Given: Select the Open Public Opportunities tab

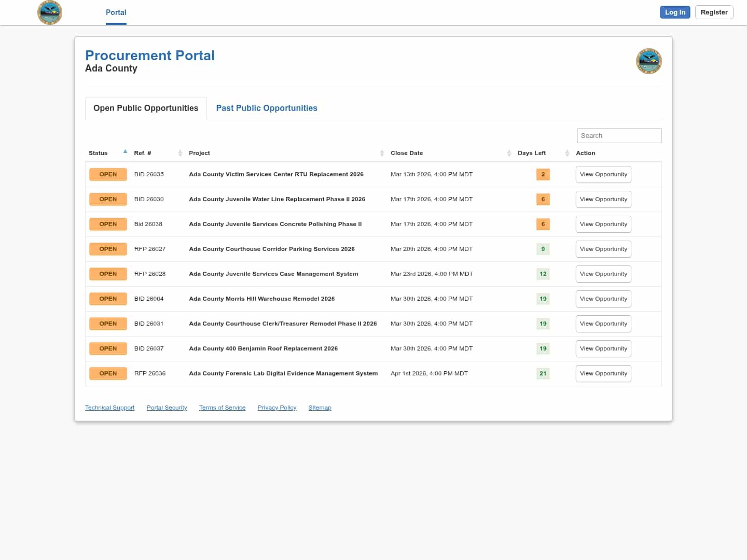Looking at the screenshot, I should (x=146, y=108).
